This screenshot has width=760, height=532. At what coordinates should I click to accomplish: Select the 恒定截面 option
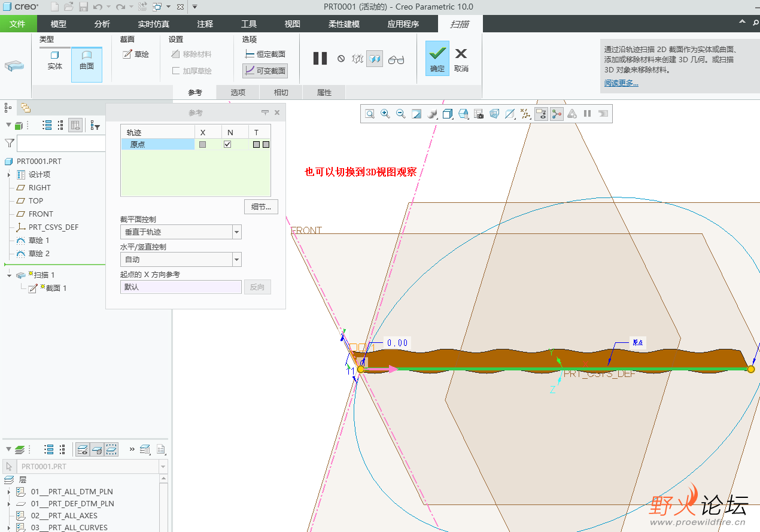pyautogui.click(x=265, y=54)
